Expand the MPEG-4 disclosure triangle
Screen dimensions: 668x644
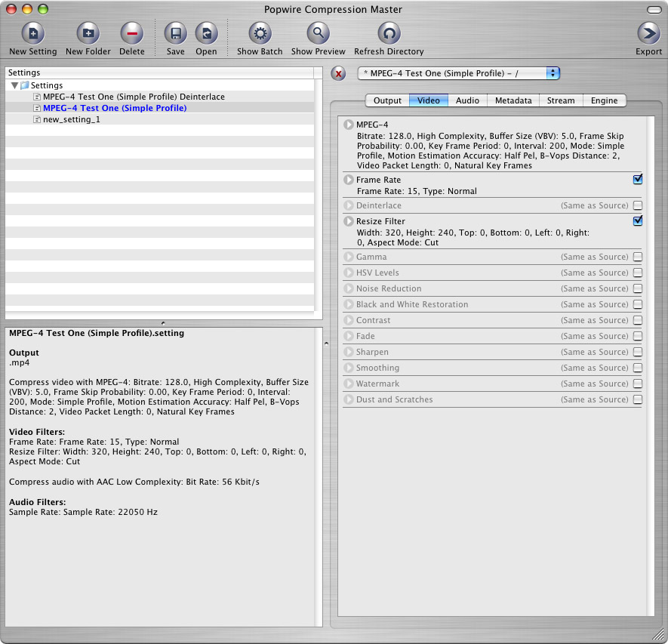(348, 125)
